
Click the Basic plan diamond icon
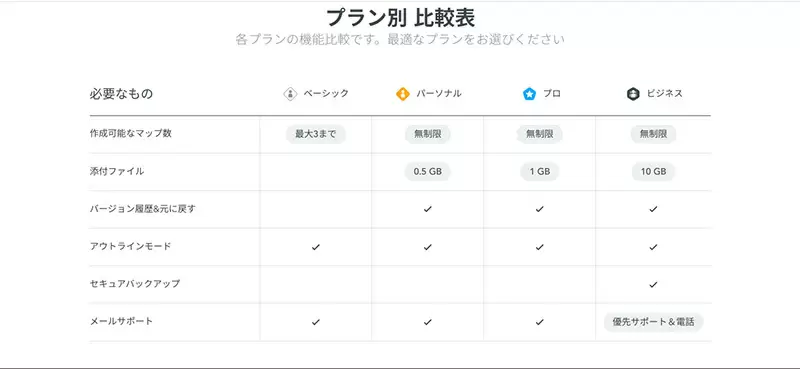pyautogui.click(x=290, y=94)
